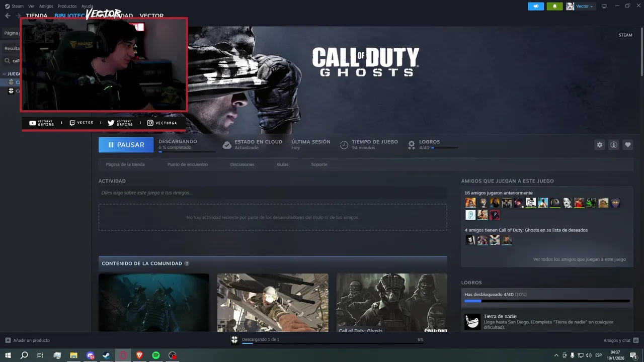Open OBS Studio from the taskbar
The image size is (644, 362).
(x=173, y=355)
